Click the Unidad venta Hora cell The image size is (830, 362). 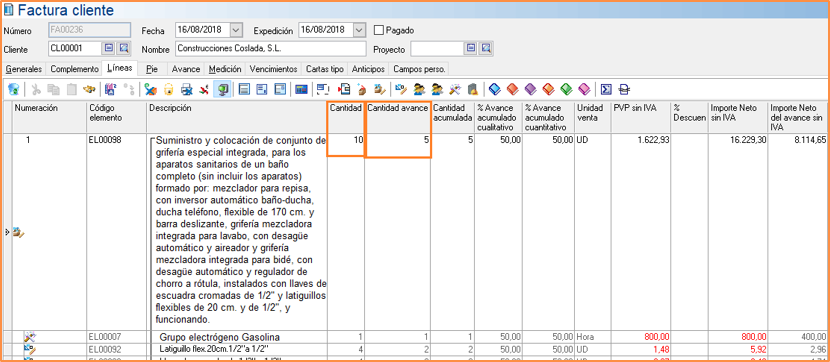[x=593, y=337]
